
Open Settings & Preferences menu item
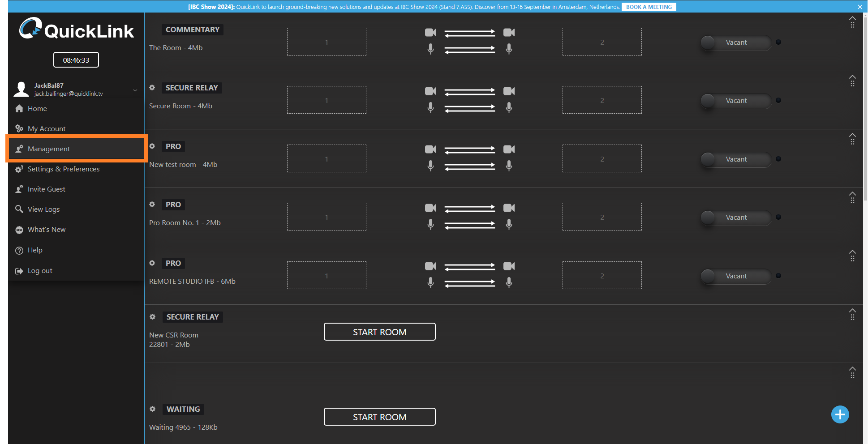tap(63, 169)
